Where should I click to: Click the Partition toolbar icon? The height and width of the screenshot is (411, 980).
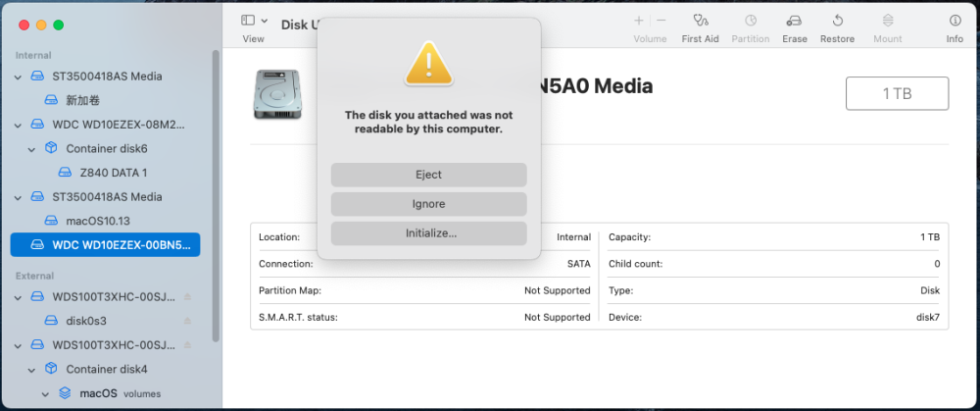tap(751, 21)
